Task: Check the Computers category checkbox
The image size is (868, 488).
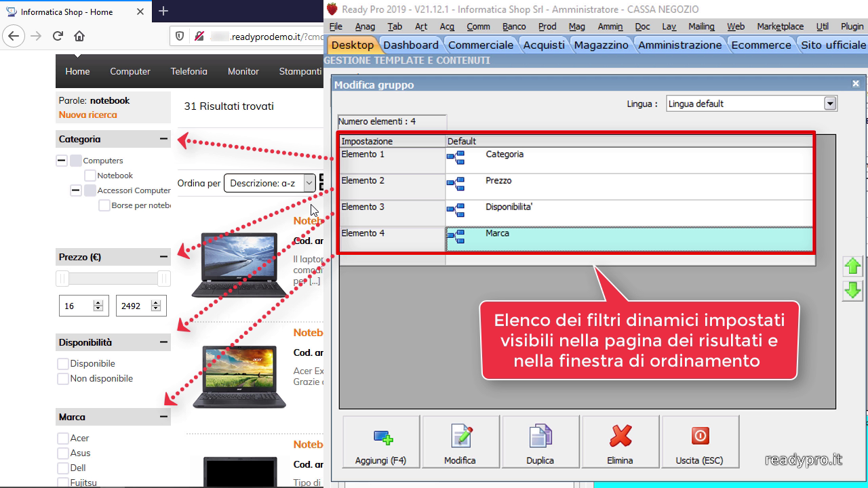Action: click(76, 161)
